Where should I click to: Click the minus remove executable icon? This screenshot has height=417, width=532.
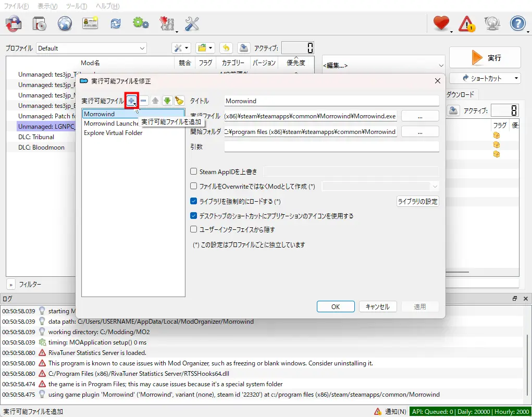(x=143, y=101)
